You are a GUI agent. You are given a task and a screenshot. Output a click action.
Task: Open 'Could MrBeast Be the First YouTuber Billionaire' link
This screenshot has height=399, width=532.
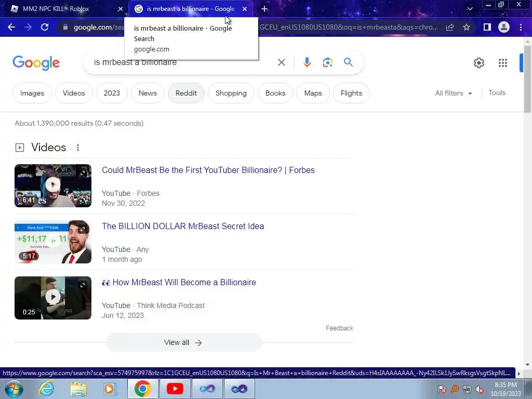(x=208, y=170)
